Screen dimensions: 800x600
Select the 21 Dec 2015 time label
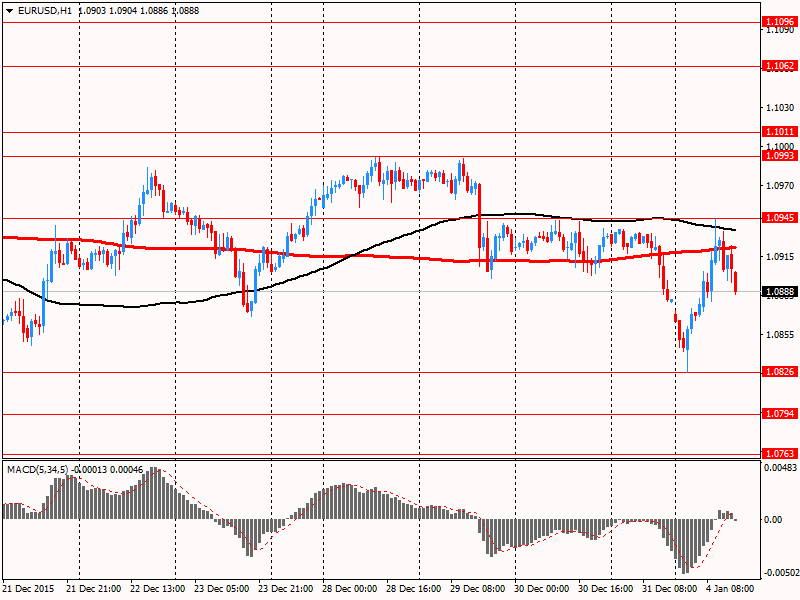(29, 590)
